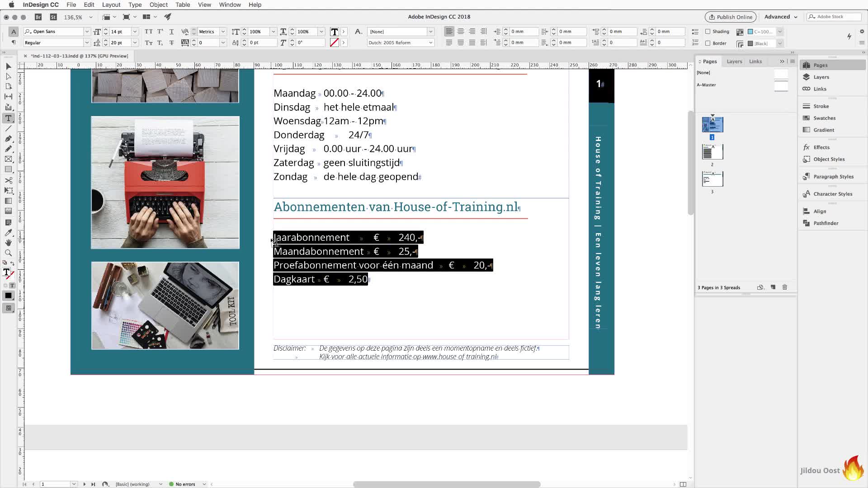Select the Type tool
The height and width of the screenshot is (488, 868).
tap(8, 118)
